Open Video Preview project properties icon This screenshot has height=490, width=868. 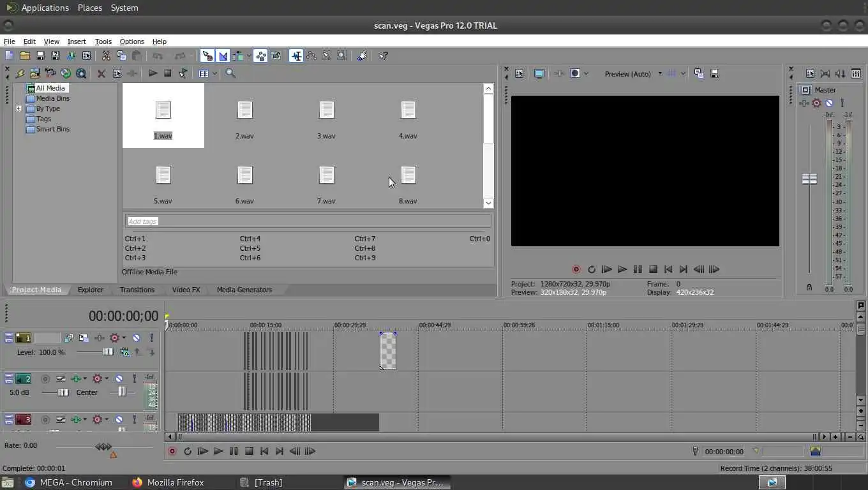[x=520, y=74]
